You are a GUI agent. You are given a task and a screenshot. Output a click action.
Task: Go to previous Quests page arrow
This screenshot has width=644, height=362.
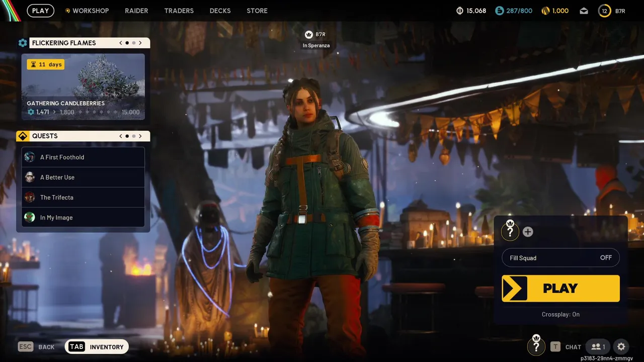tap(121, 136)
